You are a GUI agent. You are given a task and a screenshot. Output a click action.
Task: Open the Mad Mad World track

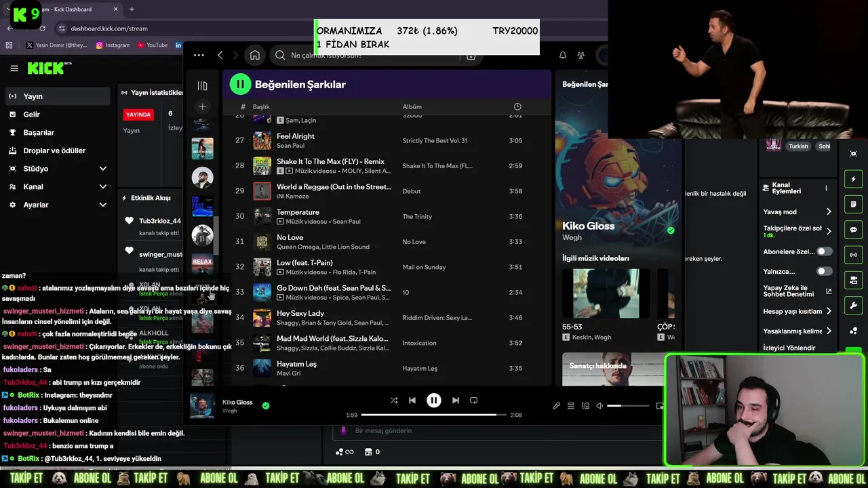(x=387, y=343)
